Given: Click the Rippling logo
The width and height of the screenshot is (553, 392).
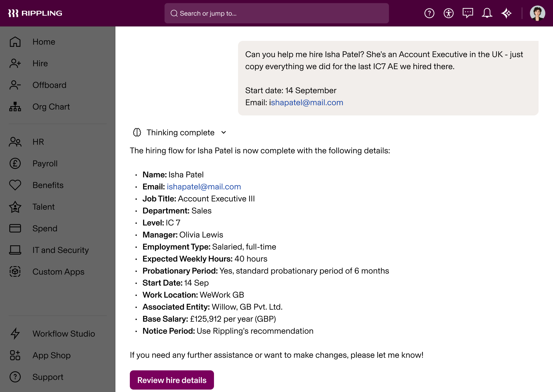Looking at the screenshot, I should 35,13.
